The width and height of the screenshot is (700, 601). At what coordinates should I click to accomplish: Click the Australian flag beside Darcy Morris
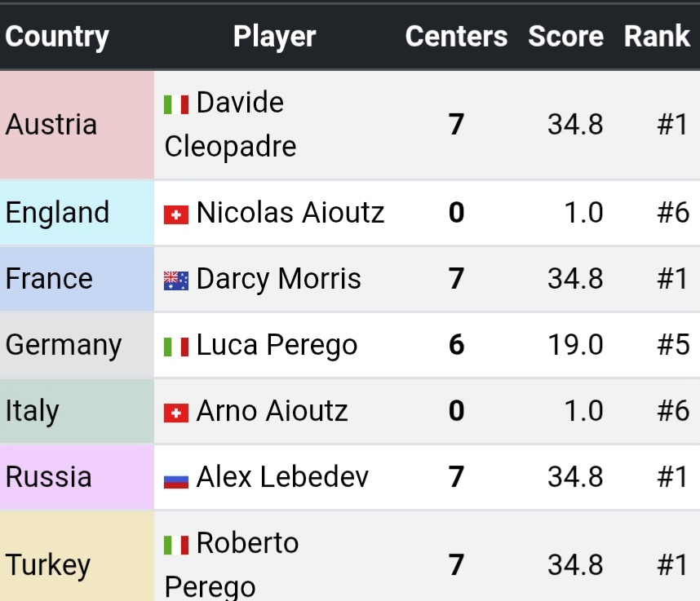176,281
